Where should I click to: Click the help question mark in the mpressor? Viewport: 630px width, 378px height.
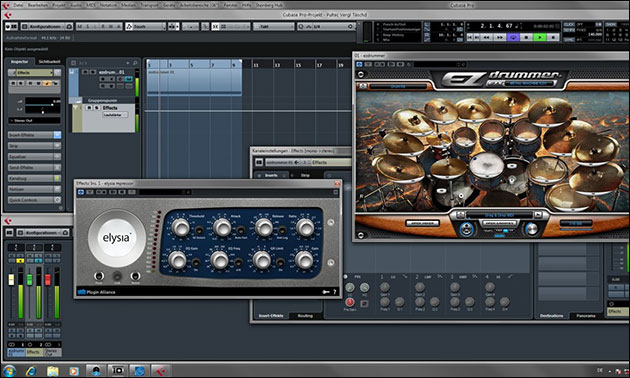coord(334,292)
